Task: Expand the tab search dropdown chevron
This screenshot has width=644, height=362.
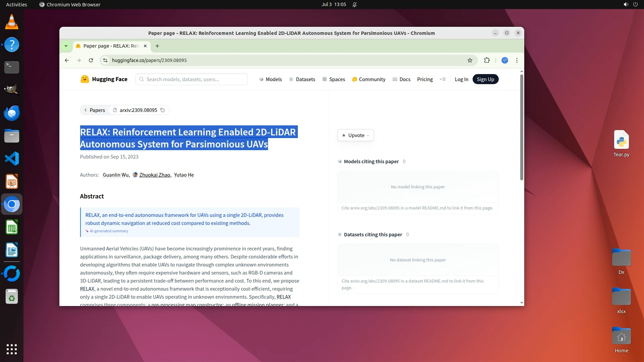Action: (66, 46)
